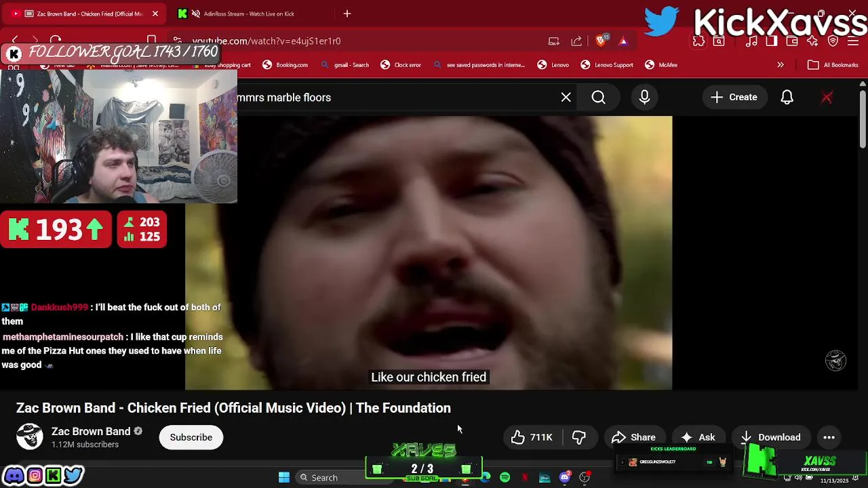This screenshot has width=868, height=488.
Task: Click the 1.12M subscribers text
Action: pos(85,445)
